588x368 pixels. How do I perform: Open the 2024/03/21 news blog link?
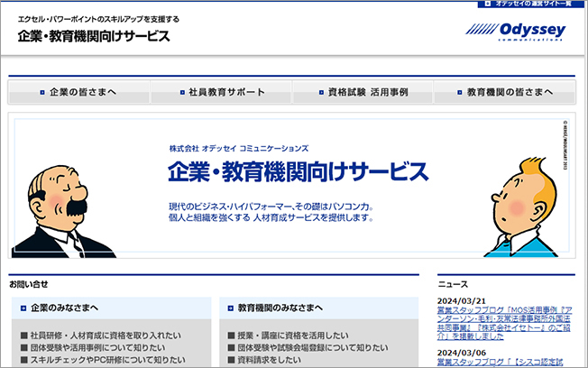504,323
